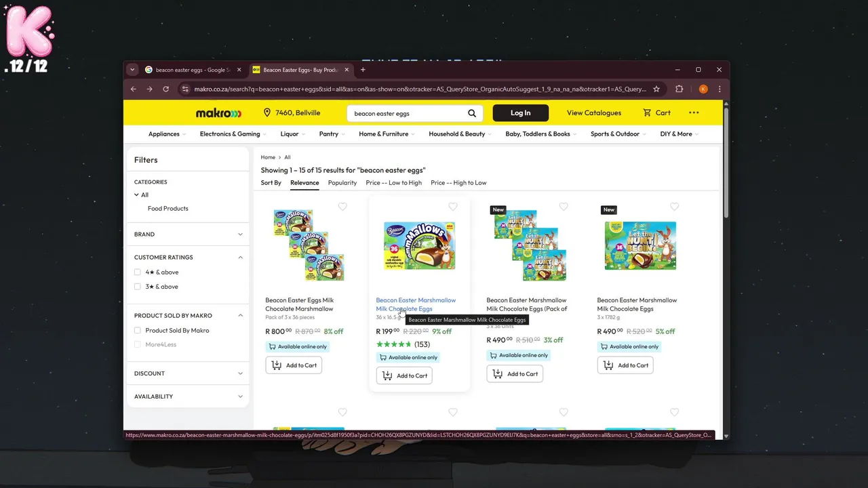Open the Electronics & Gaming menu
The width and height of the screenshot is (868, 488).
tap(233, 134)
